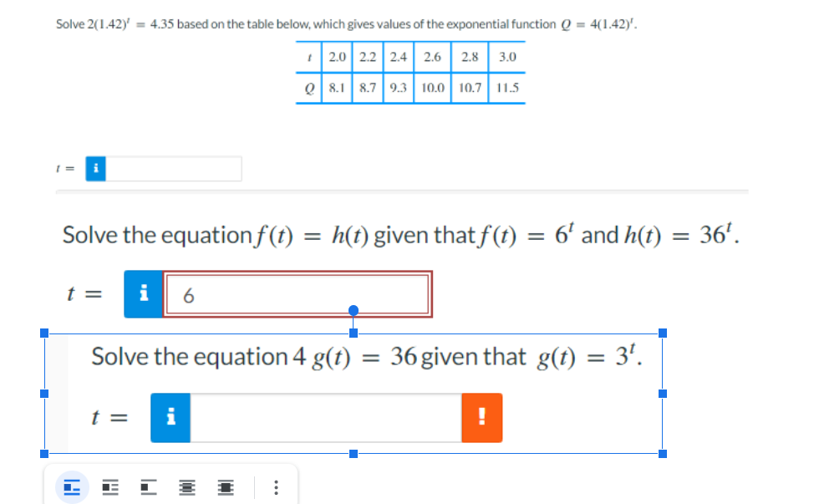Click the table cell showing 10.0
This screenshot has width=814, height=504.
(431, 87)
